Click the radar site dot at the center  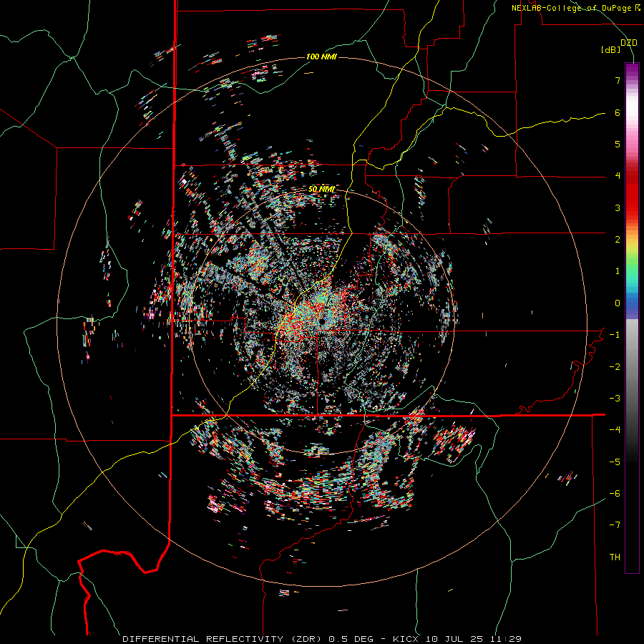[322, 321]
